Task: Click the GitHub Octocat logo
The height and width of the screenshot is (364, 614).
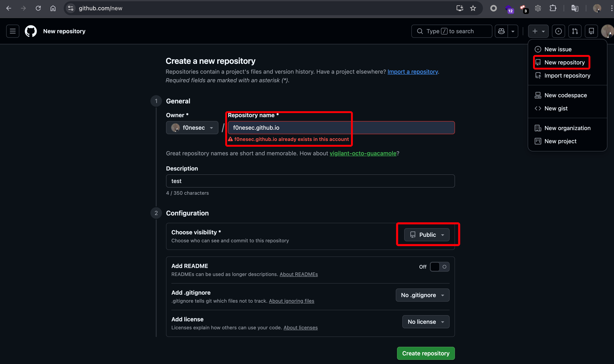Action: pyautogui.click(x=31, y=31)
